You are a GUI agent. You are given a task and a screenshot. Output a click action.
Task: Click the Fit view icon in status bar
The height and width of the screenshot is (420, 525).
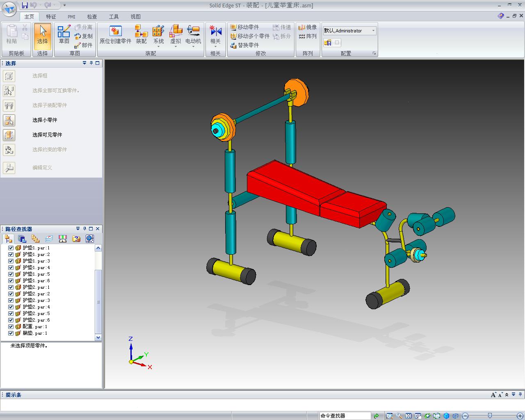coord(409,416)
